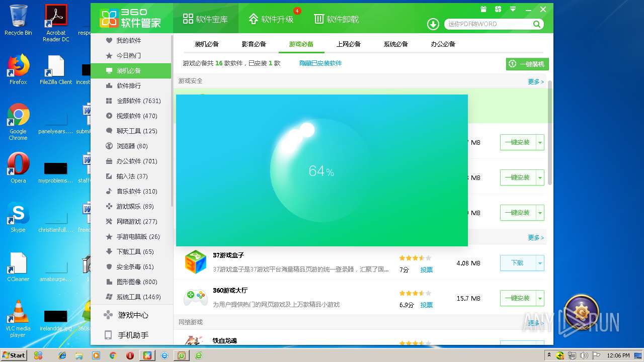Open the Opera icon in taskbar
This screenshot has height=362, width=644.
coord(130,355)
